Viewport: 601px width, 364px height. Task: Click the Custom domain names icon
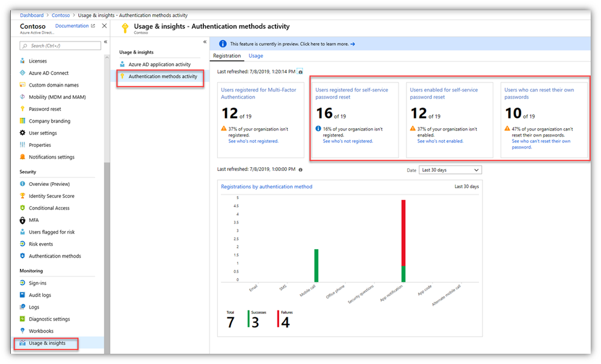tap(22, 85)
